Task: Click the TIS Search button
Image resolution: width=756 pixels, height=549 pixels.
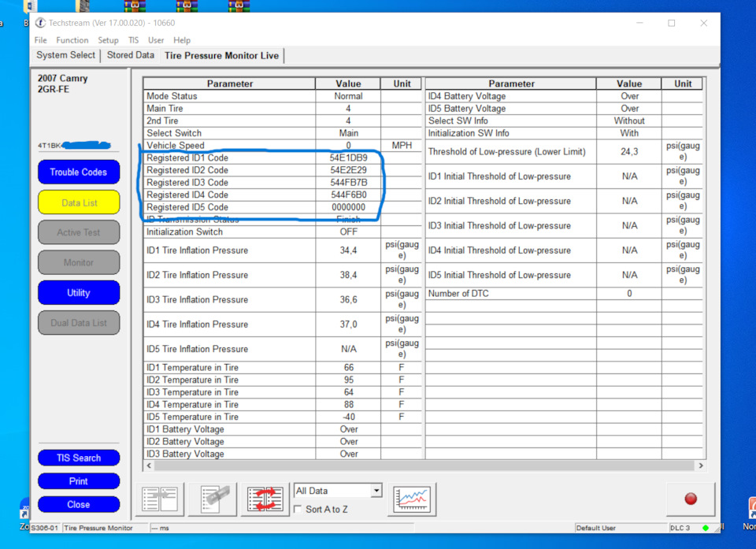Action: point(79,458)
